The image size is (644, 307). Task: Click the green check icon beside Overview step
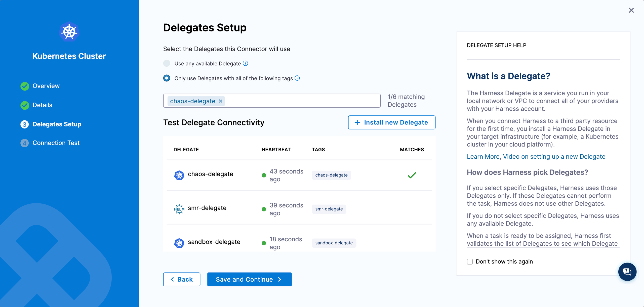tap(24, 86)
